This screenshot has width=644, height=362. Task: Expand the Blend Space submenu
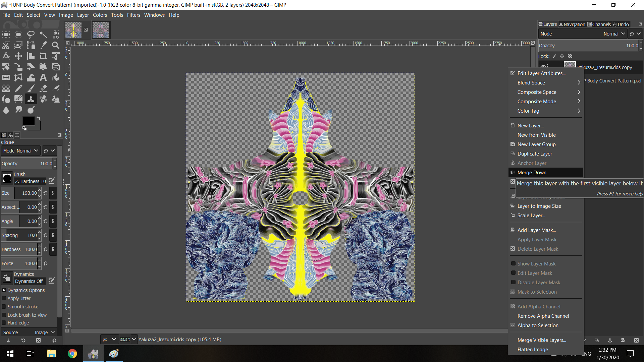[546, 83]
